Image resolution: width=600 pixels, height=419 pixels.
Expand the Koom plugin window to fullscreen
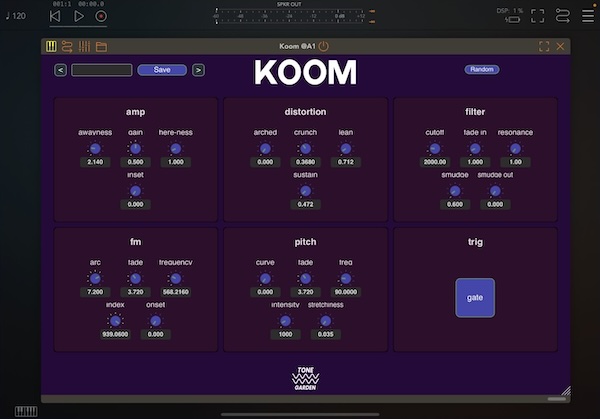pos(544,46)
